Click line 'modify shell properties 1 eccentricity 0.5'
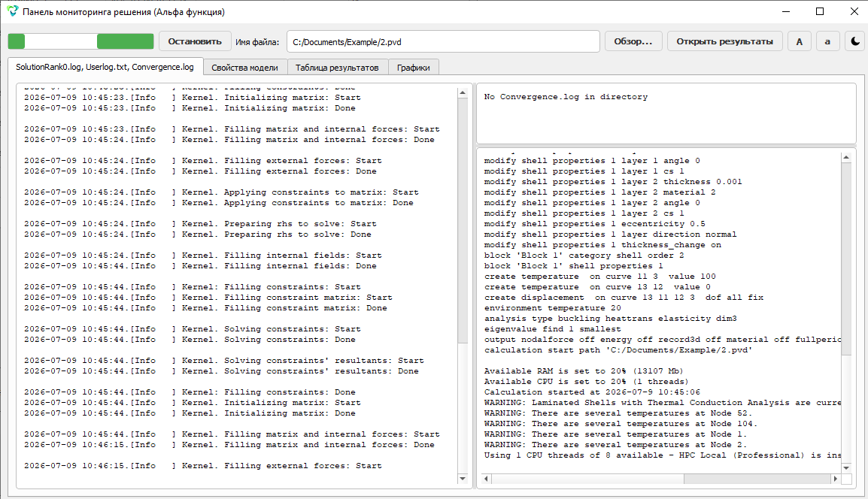Image resolution: width=868 pixels, height=499 pixels. pyautogui.click(x=594, y=223)
